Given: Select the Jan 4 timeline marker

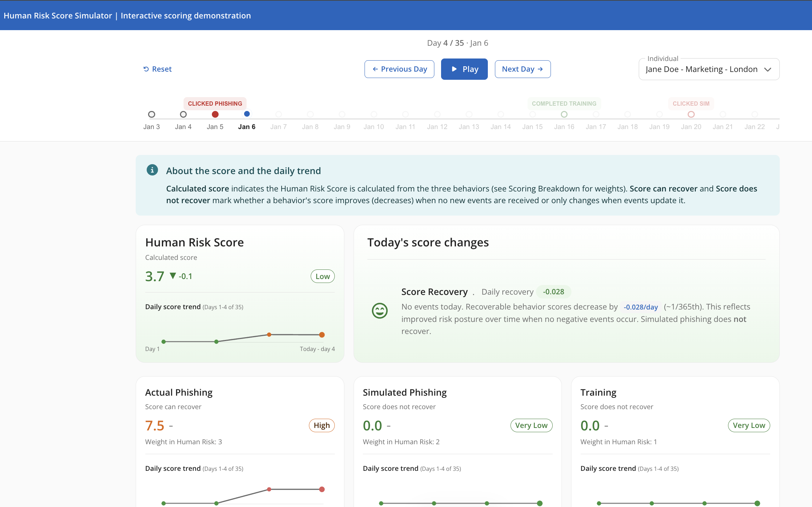Looking at the screenshot, I should point(183,114).
